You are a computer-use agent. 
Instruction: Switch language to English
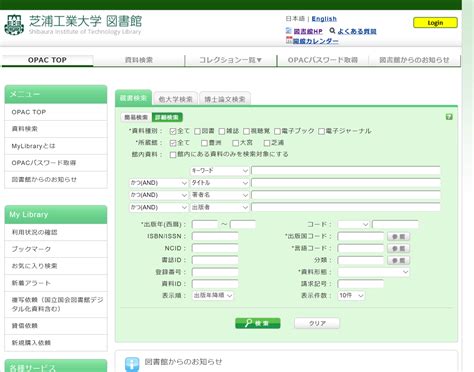[324, 19]
